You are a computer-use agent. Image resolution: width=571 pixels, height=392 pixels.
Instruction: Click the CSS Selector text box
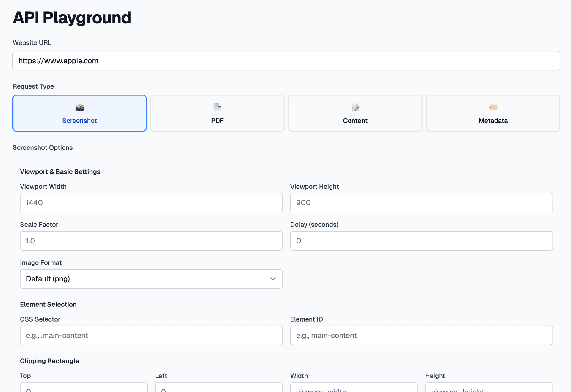coord(151,336)
